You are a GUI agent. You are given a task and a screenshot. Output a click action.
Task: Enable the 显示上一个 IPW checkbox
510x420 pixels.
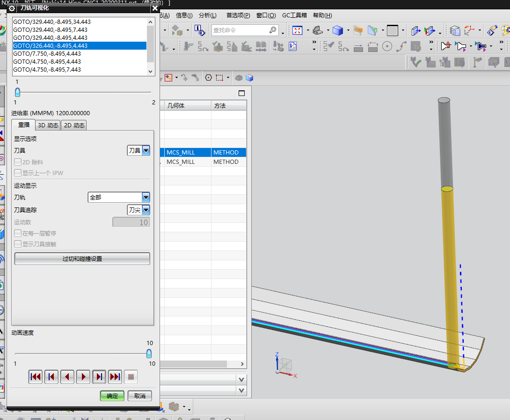[x=18, y=173]
